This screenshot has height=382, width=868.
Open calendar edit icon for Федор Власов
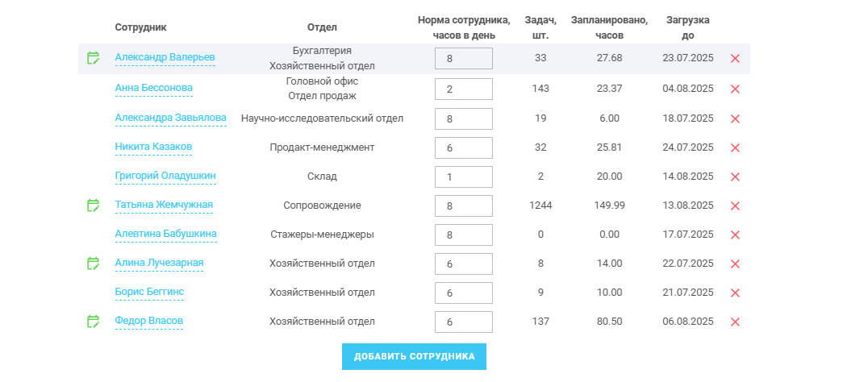pos(94,322)
